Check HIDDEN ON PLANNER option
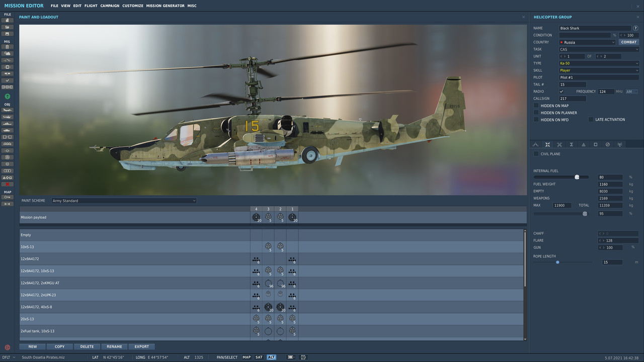644x362 pixels. tap(536, 113)
